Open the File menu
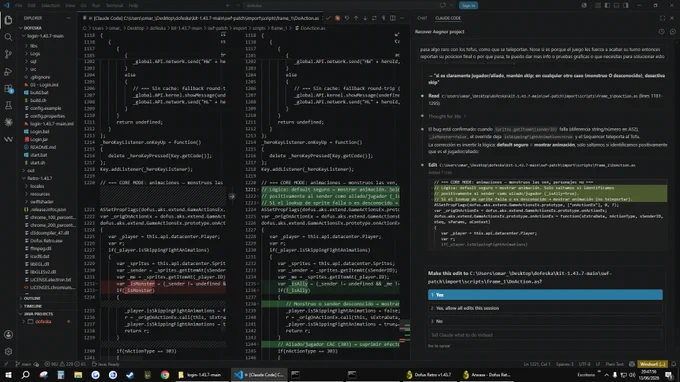This screenshot has width=680, height=382. tap(18, 6)
